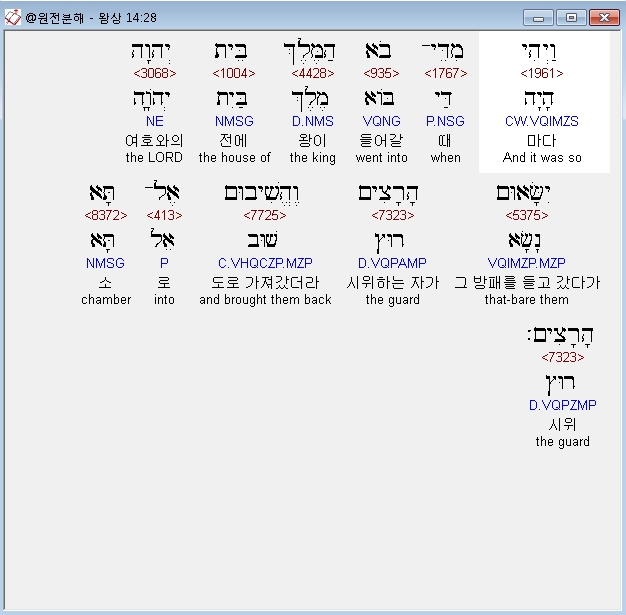Select parsing code P under <413>
This screenshot has height=615, width=626.
coord(164,263)
